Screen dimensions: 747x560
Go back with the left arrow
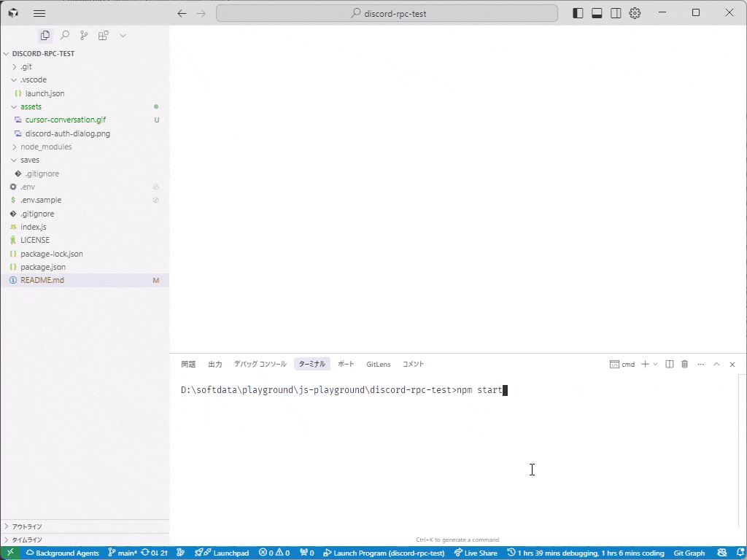(182, 13)
